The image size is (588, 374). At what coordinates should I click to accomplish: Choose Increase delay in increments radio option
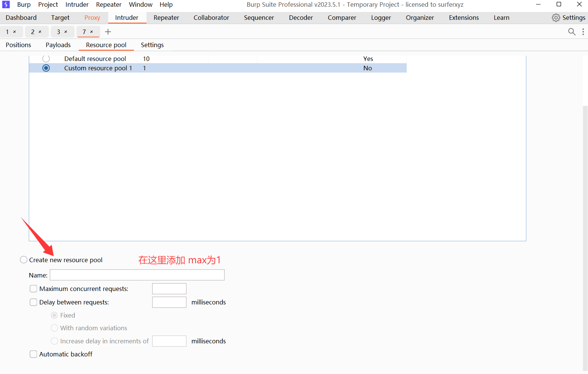pyautogui.click(x=54, y=341)
